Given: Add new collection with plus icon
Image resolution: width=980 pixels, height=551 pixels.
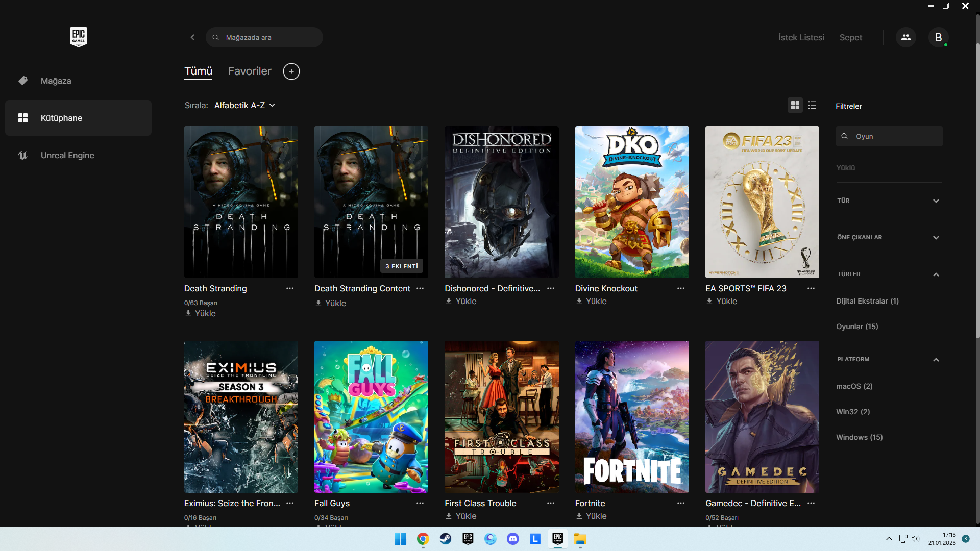Looking at the screenshot, I should [291, 71].
